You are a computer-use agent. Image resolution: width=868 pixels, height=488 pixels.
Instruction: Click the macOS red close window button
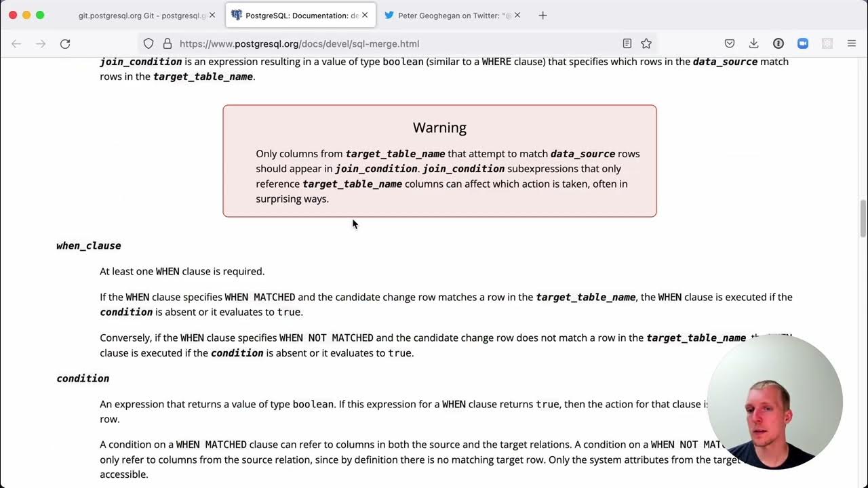(x=13, y=15)
